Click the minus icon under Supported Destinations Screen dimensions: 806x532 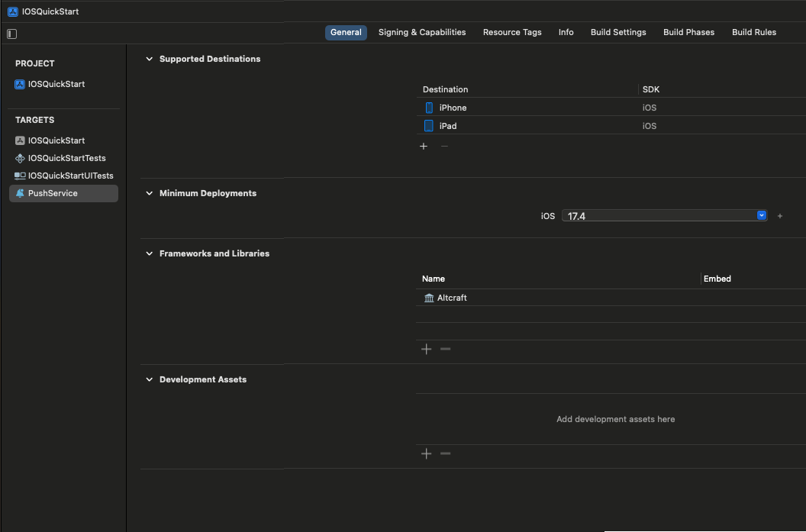pos(444,146)
